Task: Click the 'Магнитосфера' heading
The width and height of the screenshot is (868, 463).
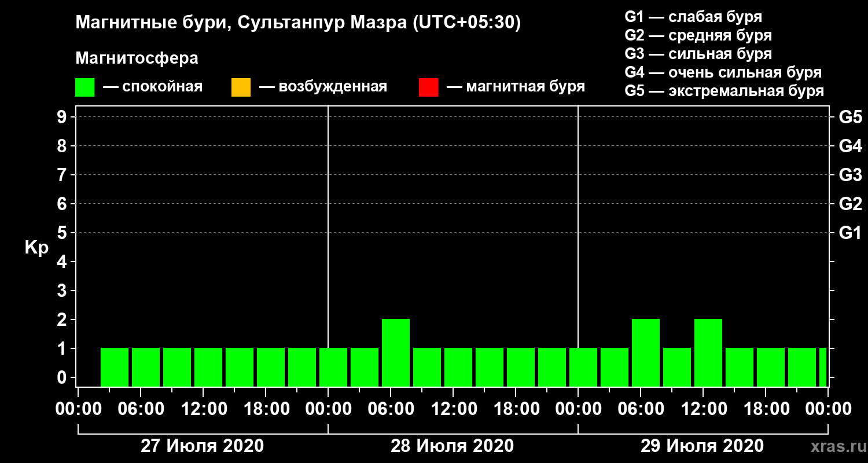Action: [137, 58]
